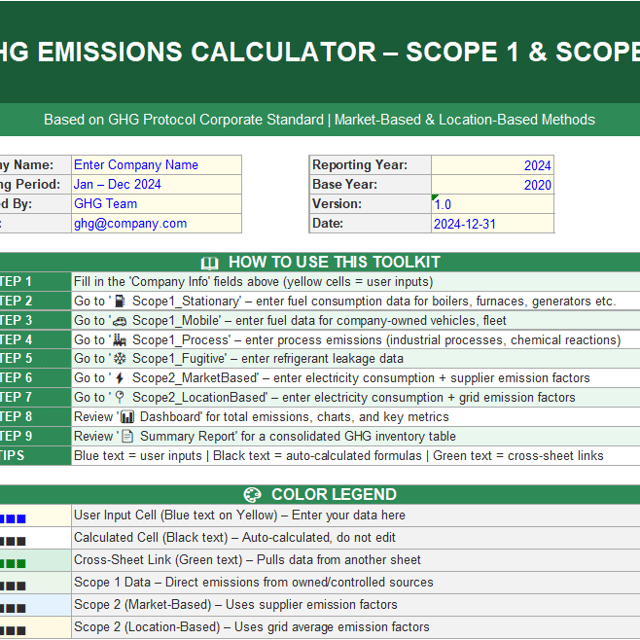Click the fuel pump icon beside Scope1_Stationary
This screenshot has width=640, height=640.
click(x=120, y=301)
